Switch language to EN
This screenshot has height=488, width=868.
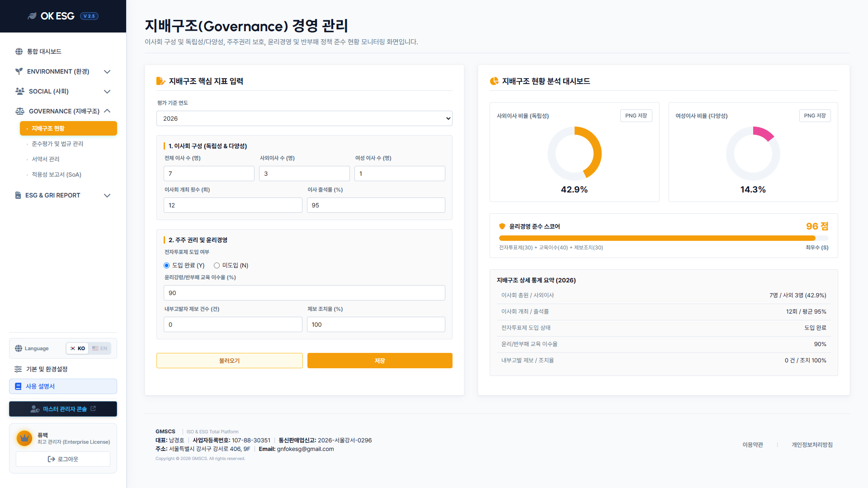click(100, 348)
